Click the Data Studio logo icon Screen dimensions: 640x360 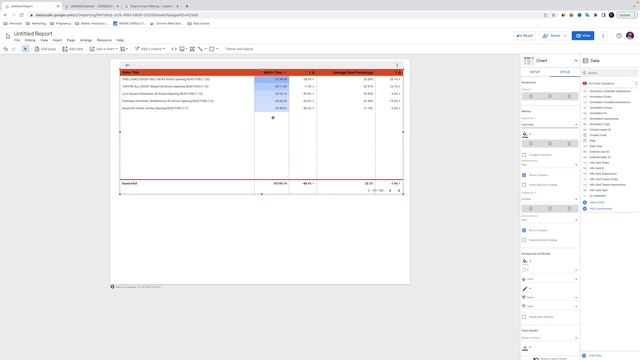7,36
